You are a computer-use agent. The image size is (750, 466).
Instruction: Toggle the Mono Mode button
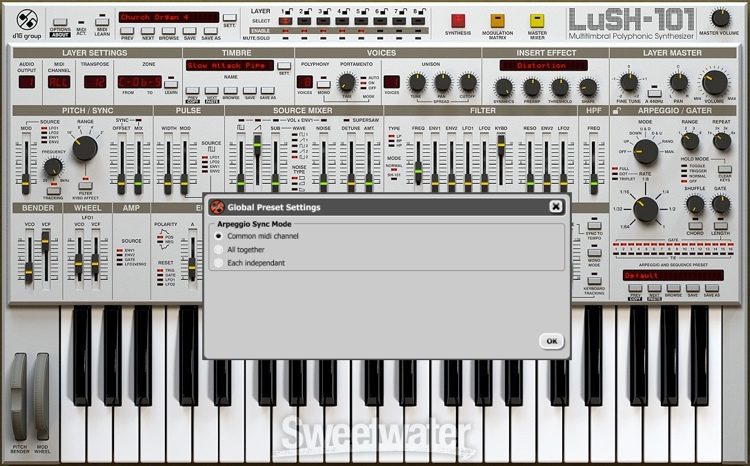click(x=594, y=253)
